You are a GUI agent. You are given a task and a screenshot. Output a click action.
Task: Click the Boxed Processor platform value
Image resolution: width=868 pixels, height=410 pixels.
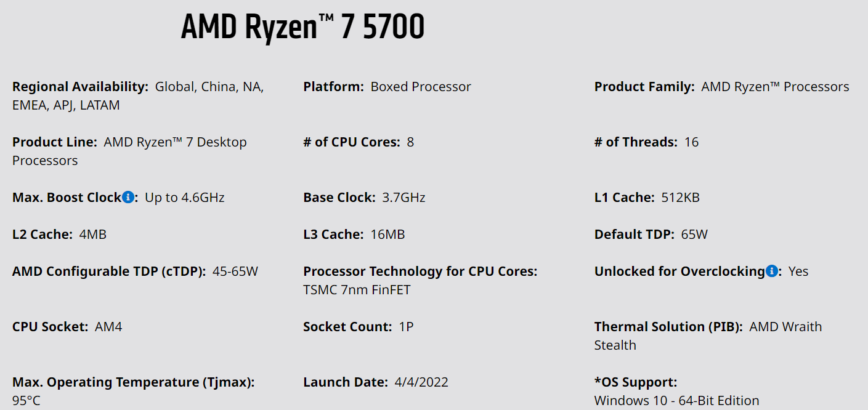tap(421, 87)
